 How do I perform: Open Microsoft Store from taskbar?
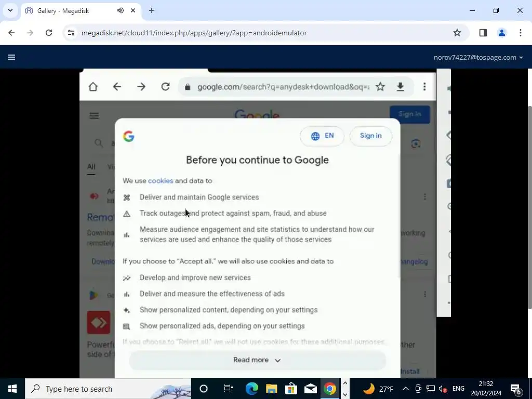coord(291,389)
